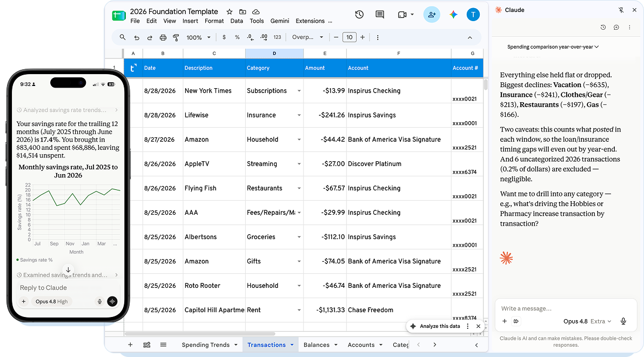Viewport: 644px width, 357px height.
Task: Tap voice mode button on phone
Action: (112, 301)
